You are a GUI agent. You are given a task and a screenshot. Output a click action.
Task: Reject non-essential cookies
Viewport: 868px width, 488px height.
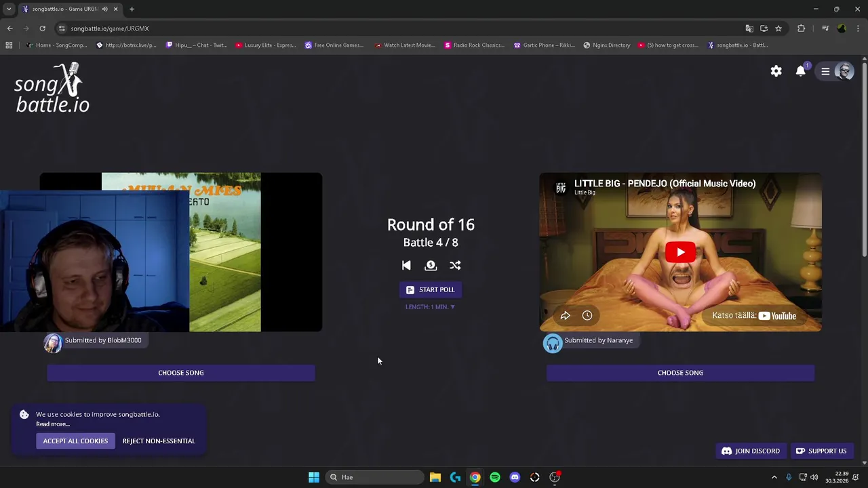click(x=159, y=441)
